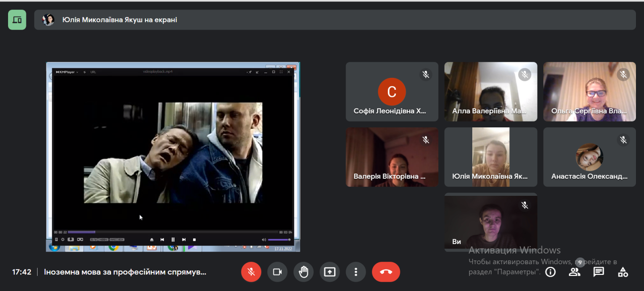
Task: Select Анастасія Олександ... participant tile
Action: [x=589, y=157]
